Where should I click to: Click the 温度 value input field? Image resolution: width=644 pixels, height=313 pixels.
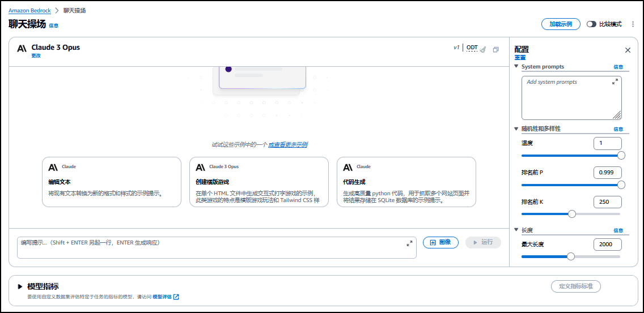click(608, 143)
